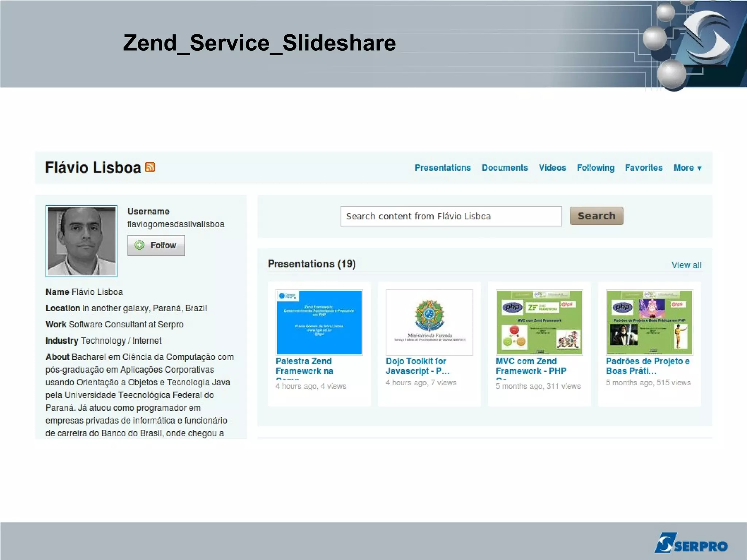Click the Search button

(596, 216)
